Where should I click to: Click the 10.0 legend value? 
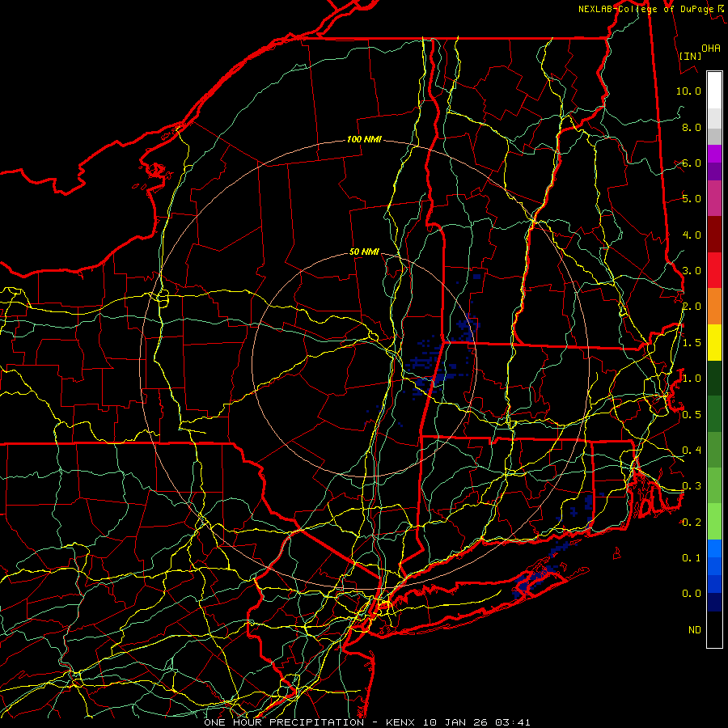pyautogui.click(x=688, y=91)
